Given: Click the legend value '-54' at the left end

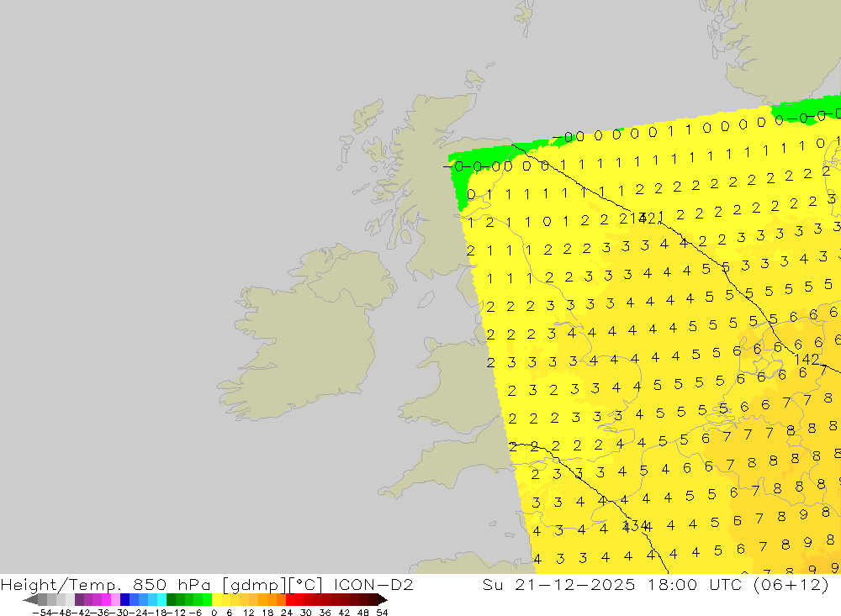Looking at the screenshot, I should pos(43,613).
